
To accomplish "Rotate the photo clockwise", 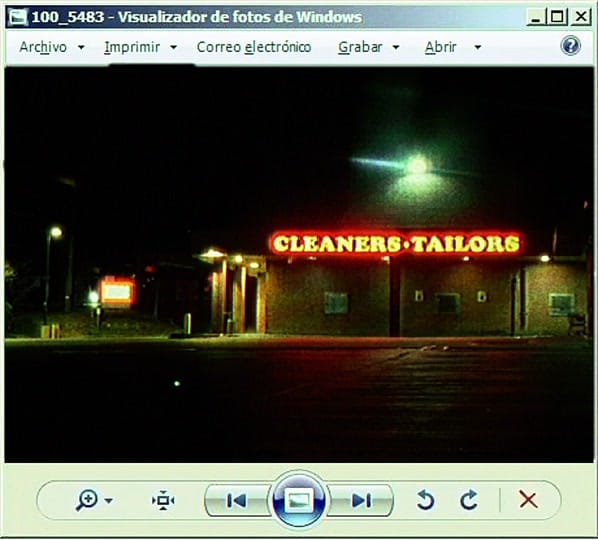I will 469,500.
